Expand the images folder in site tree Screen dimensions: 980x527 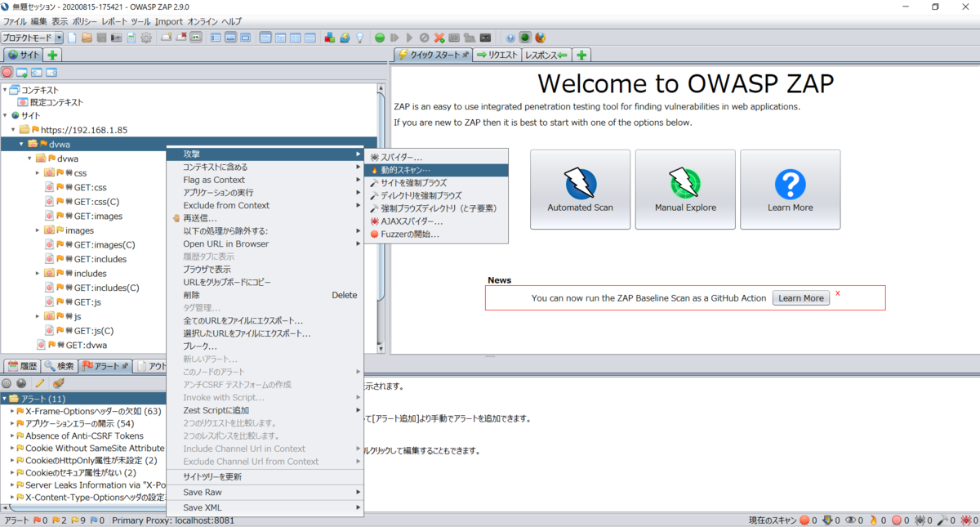point(38,230)
